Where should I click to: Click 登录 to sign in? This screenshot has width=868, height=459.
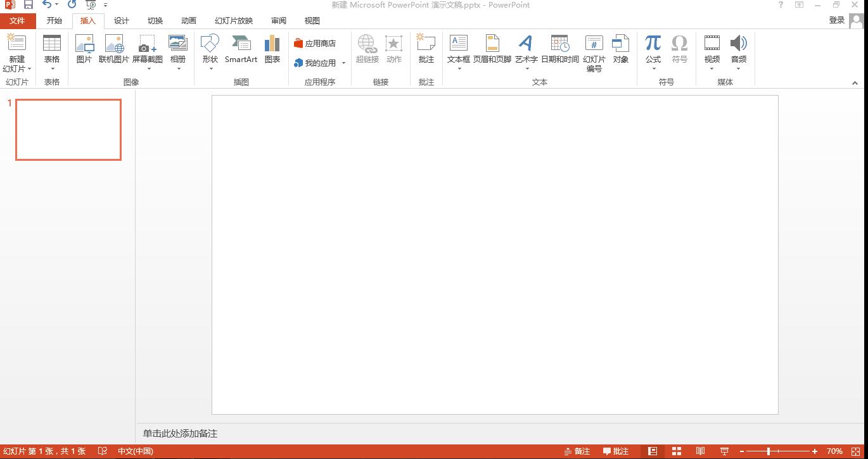click(x=837, y=20)
